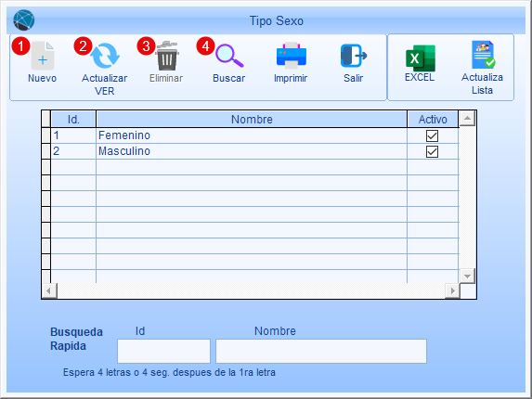Click the Id. column header
The image size is (532, 399).
[73, 119]
